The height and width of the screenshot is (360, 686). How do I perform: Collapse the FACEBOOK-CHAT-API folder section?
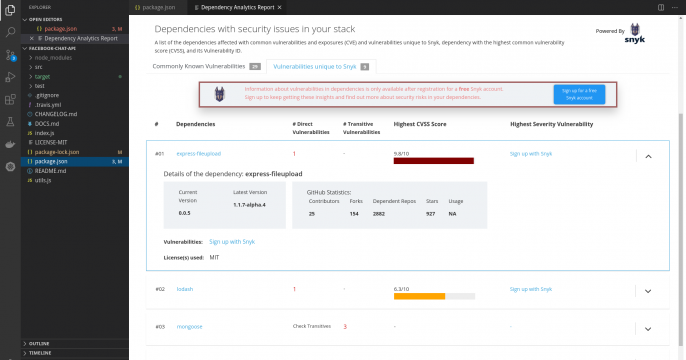click(74, 48)
